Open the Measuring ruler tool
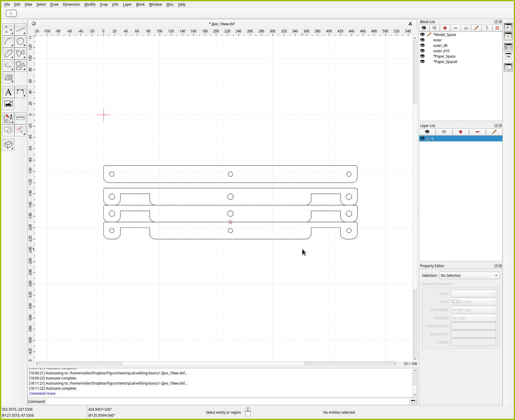This screenshot has width=515, height=420. [20, 118]
